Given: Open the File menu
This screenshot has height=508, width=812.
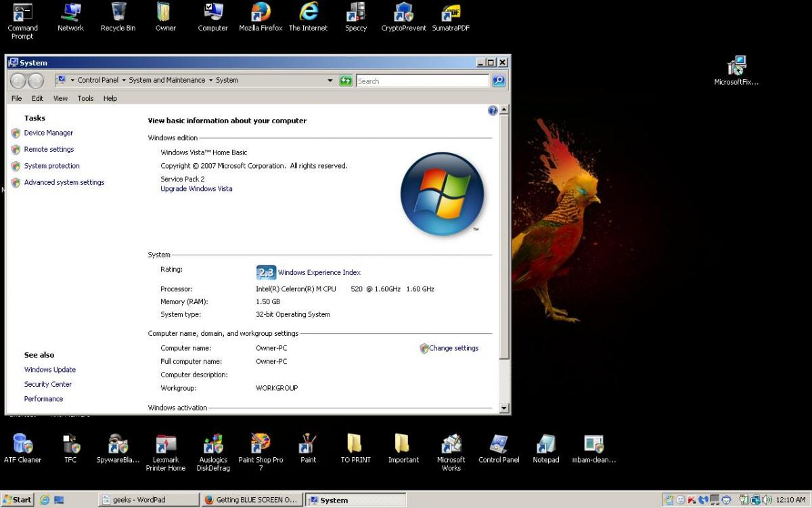Looking at the screenshot, I should tap(17, 98).
